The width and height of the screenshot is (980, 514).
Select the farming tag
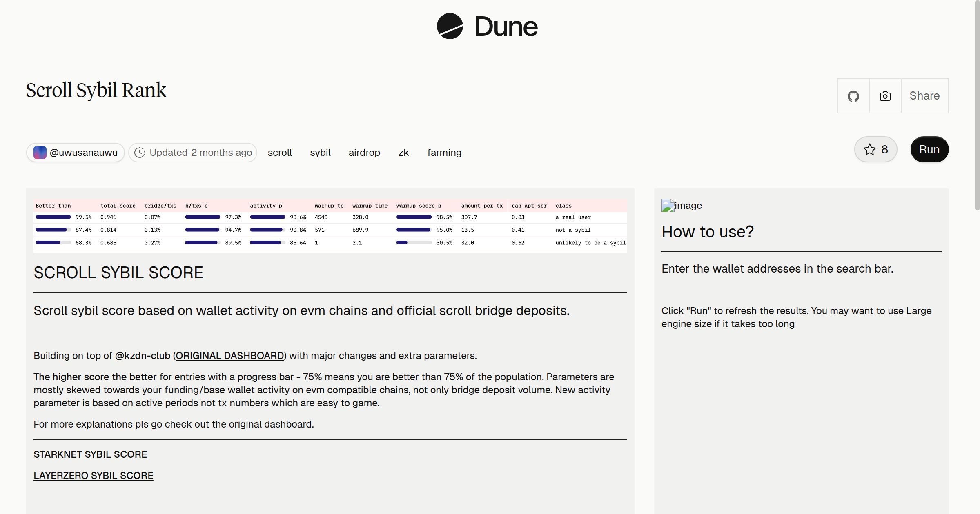point(444,153)
